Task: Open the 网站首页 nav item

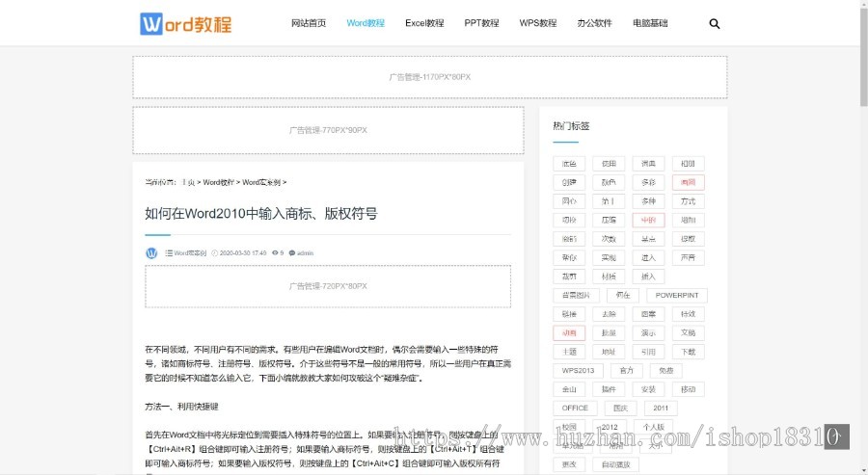Action: point(309,23)
